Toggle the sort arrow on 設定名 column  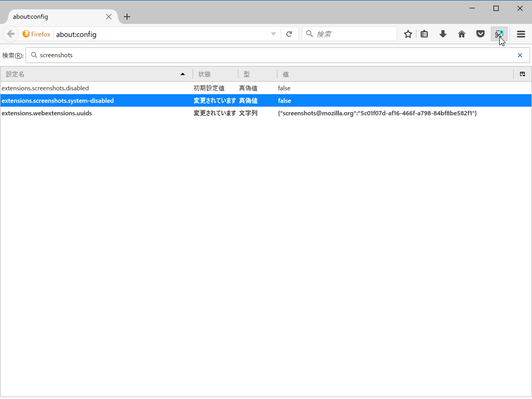(x=183, y=74)
